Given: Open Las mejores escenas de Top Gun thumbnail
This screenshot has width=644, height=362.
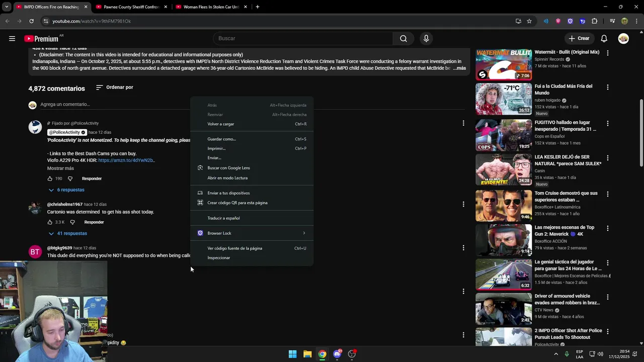Looking at the screenshot, I should pos(504,240).
